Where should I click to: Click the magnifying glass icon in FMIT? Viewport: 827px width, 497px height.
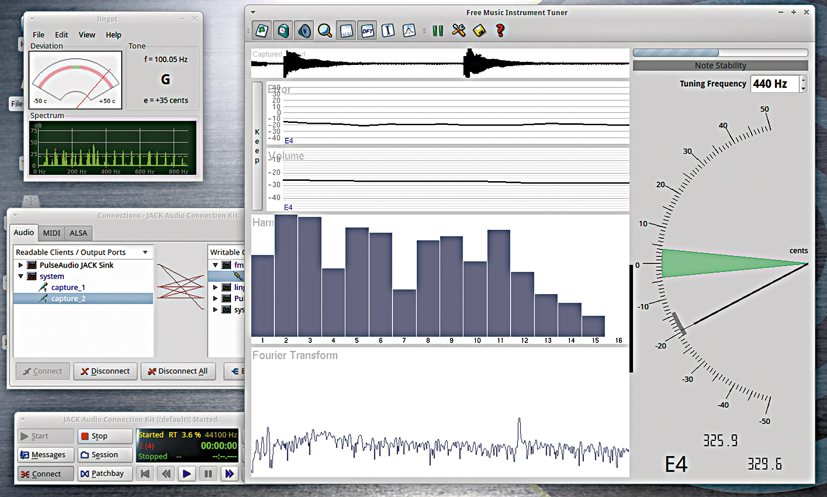coord(325,31)
